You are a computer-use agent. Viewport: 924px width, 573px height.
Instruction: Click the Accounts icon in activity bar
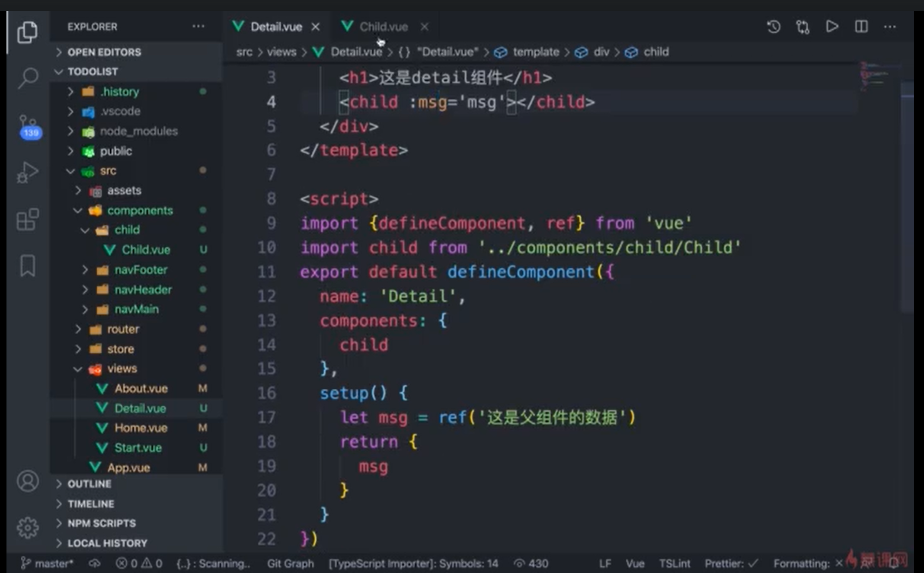[28, 481]
